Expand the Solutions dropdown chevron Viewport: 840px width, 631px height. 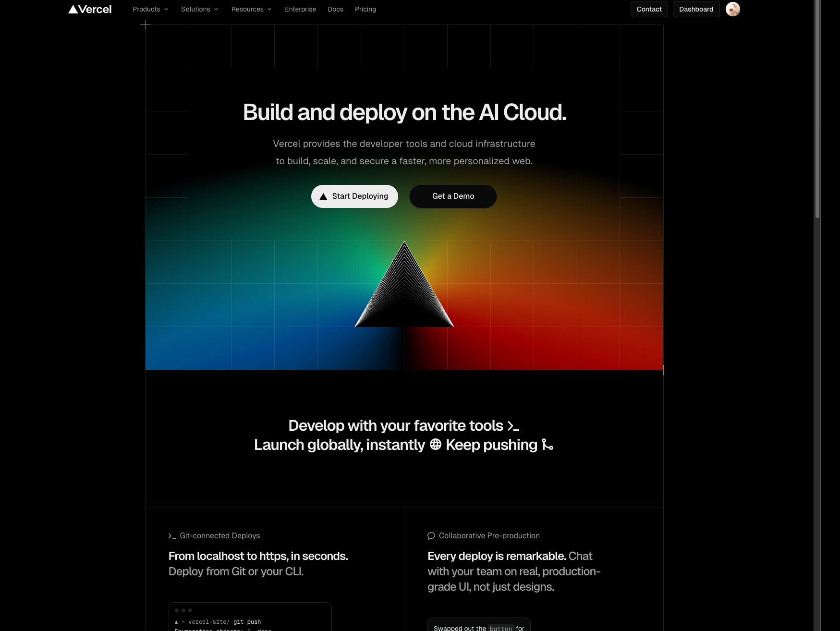(x=216, y=9)
